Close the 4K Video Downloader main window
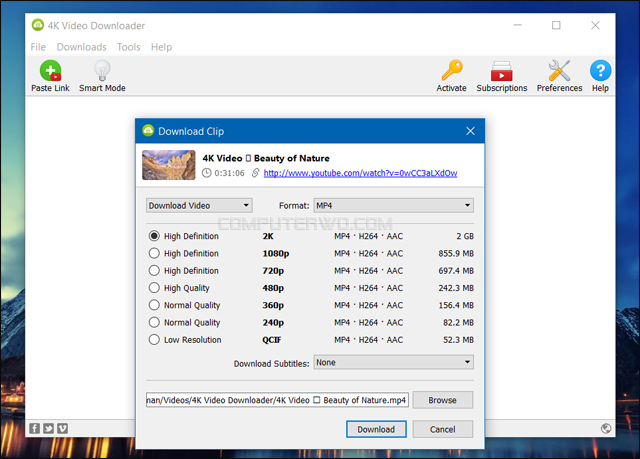 [595, 25]
